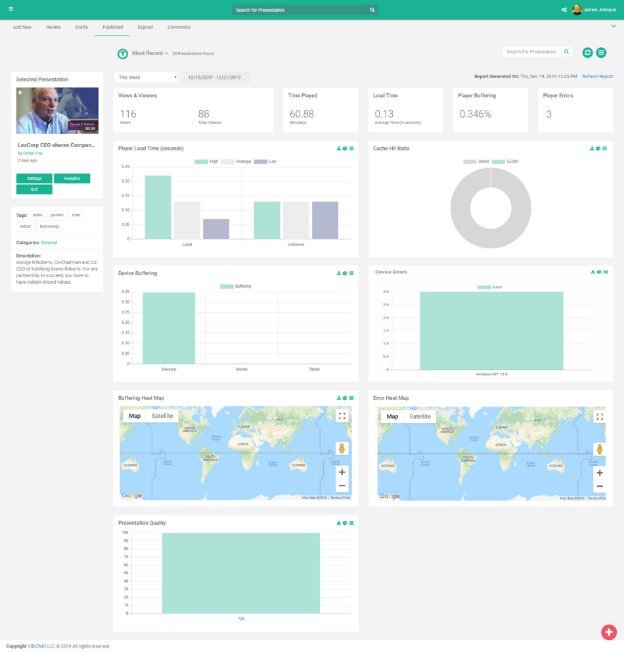Click the green refresh icon next to the search field
The image size is (624, 653).
coord(587,52)
